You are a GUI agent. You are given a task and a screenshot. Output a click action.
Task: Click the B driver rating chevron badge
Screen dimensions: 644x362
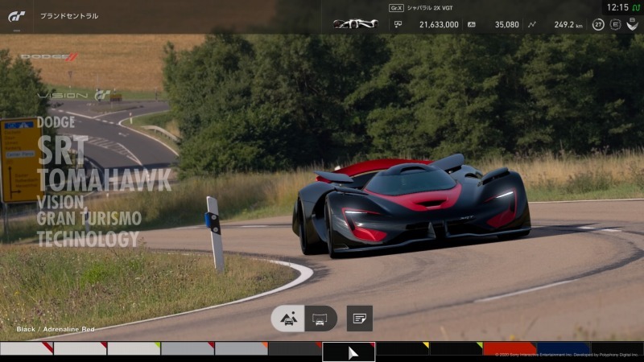coord(632,25)
